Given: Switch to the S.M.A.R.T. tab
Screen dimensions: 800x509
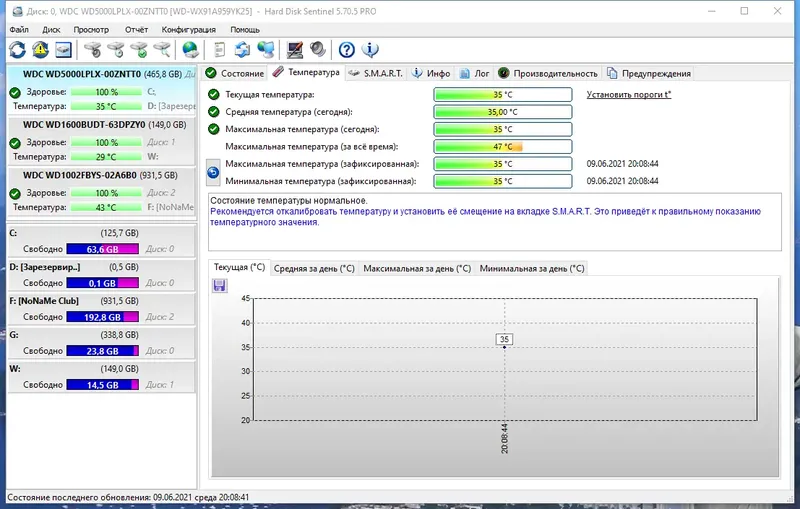Looking at the screenshot, I should click(x=375, y=73).
